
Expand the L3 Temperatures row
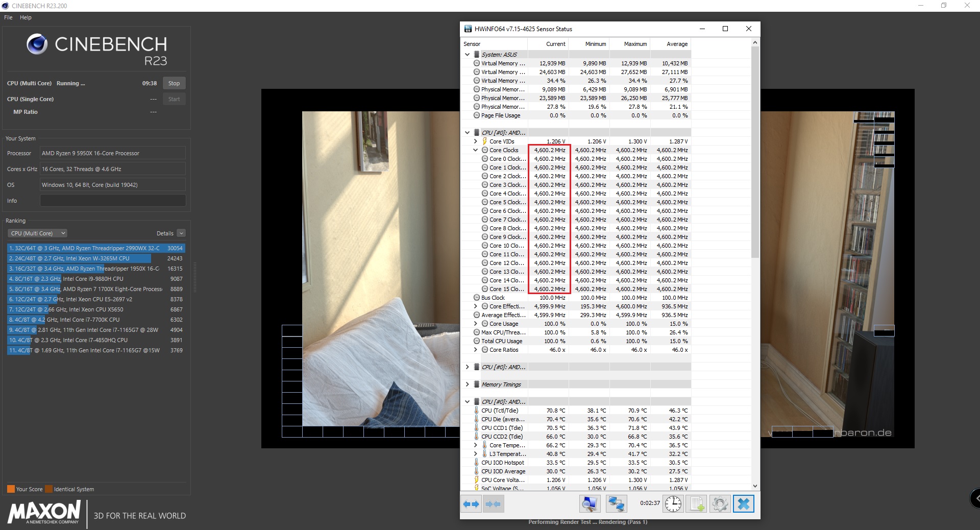click(x=475, y=454)
